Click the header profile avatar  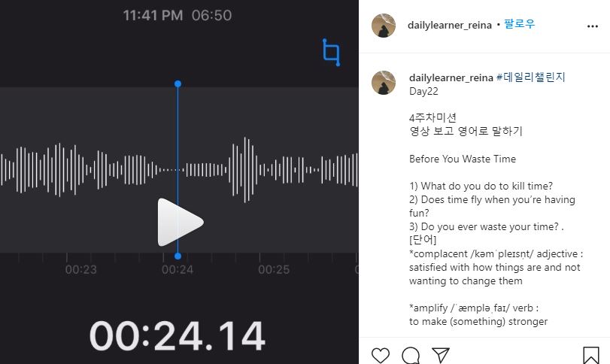point(384,26)
